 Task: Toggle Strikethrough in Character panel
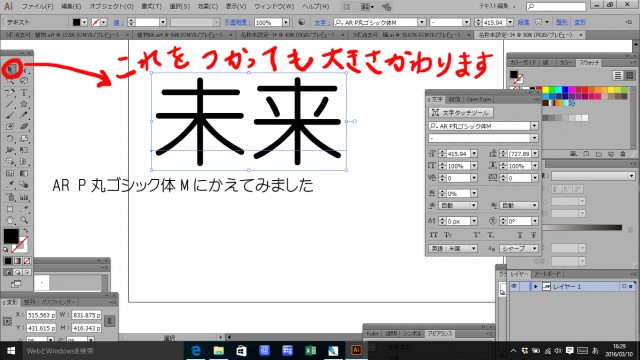[533, 235]
